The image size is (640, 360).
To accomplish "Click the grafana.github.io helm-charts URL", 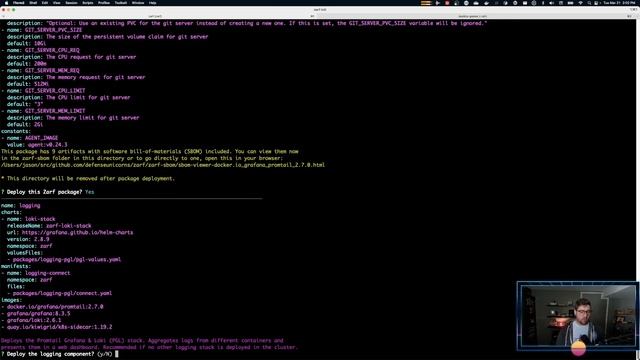I will pyautogui.click(x=78, y=232).
